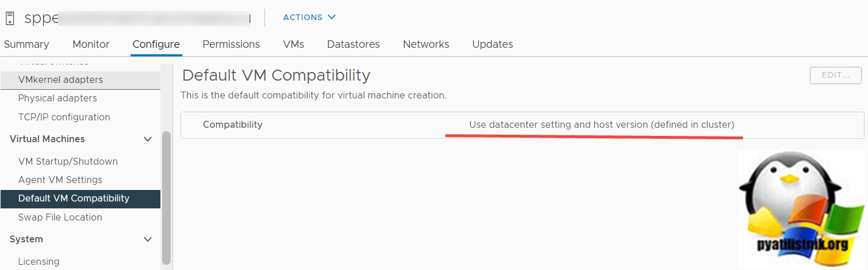Select VMkernel adapters in sidebar
The height and width of the screenshot is (270, 868).
click(60, 79)
